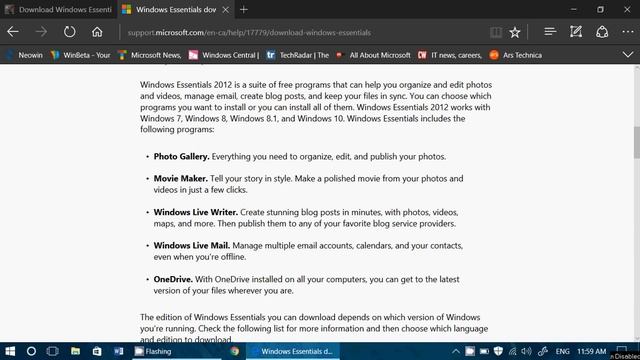This screenshot has height=360, width=640.
Task: Open the IT news, careers favorite
Action: point(450,55)
